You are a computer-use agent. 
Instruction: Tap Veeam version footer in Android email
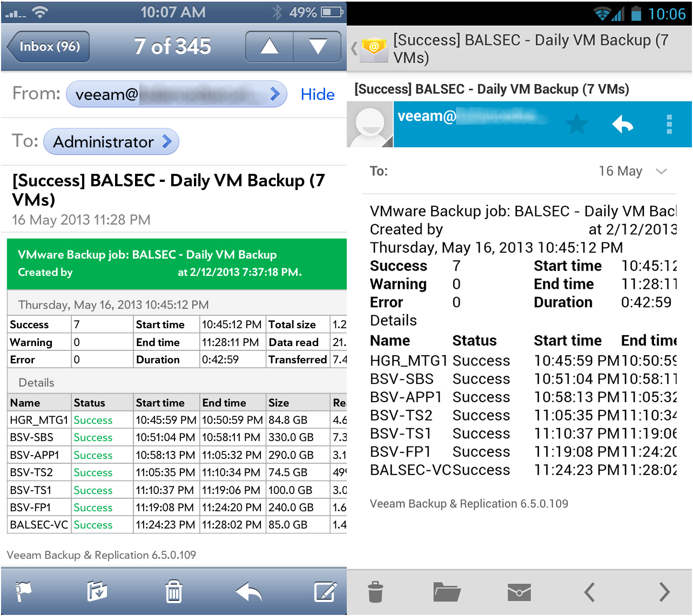(469, 504)
